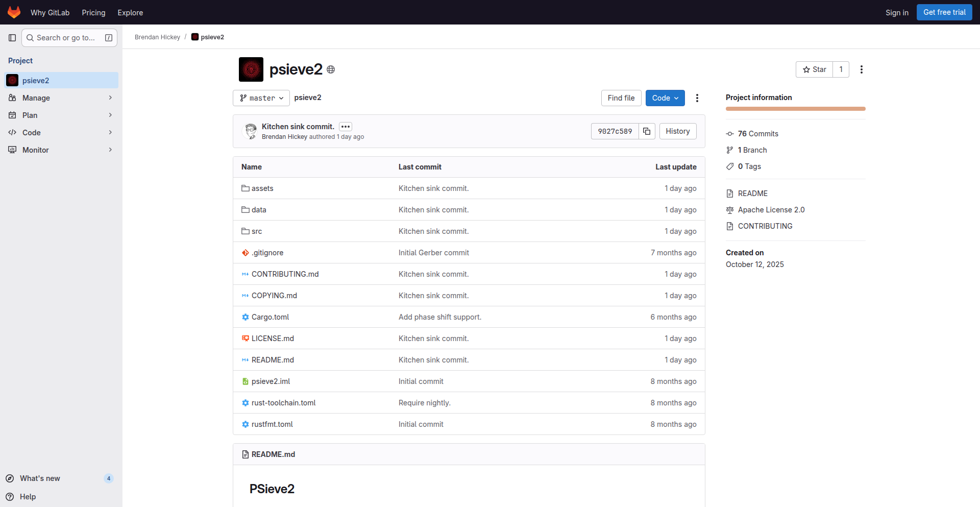Open the Require nightly commit link
The height and width of the screenshot is (507, 980).
click(425, 403)
